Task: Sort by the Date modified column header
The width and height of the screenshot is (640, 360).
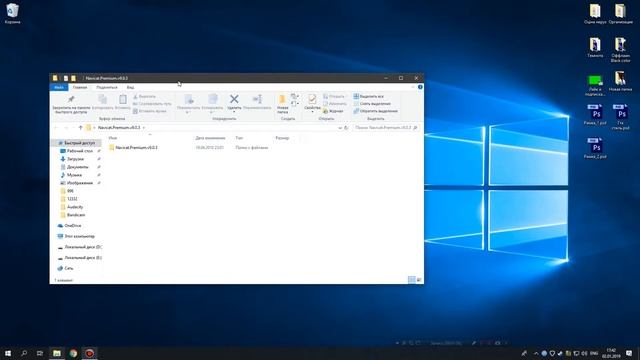Action: click(x=210, y=138)
